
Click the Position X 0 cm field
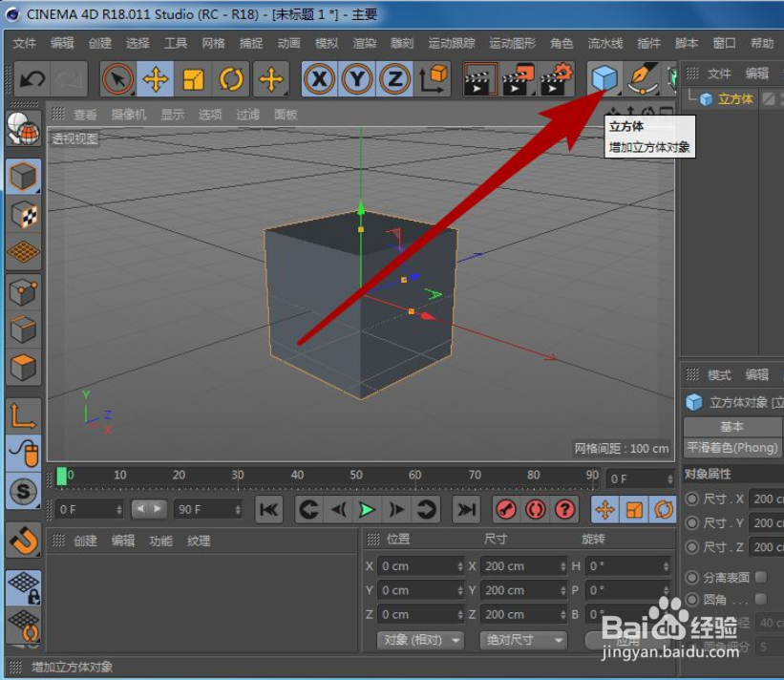point(420,566)
